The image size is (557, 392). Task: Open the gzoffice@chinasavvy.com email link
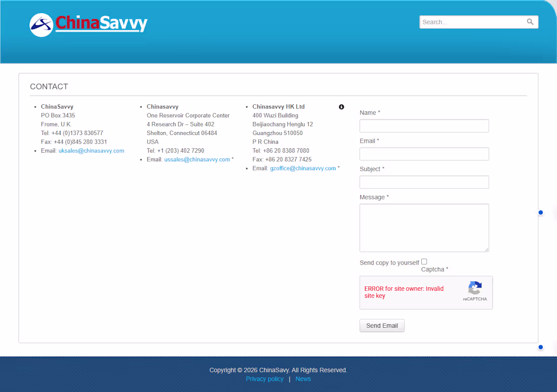pos(303,168)
